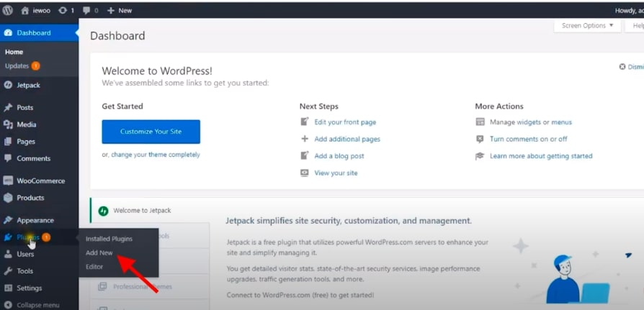This screenshot has width=644, height=310.
Task: Open the WooCommerce menu label
Action: point(40,181)
